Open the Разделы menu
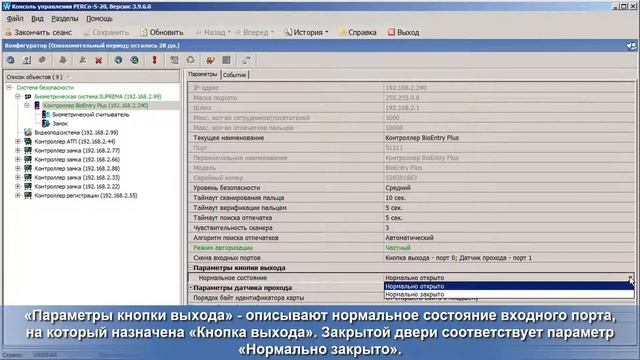 point(64,19)
